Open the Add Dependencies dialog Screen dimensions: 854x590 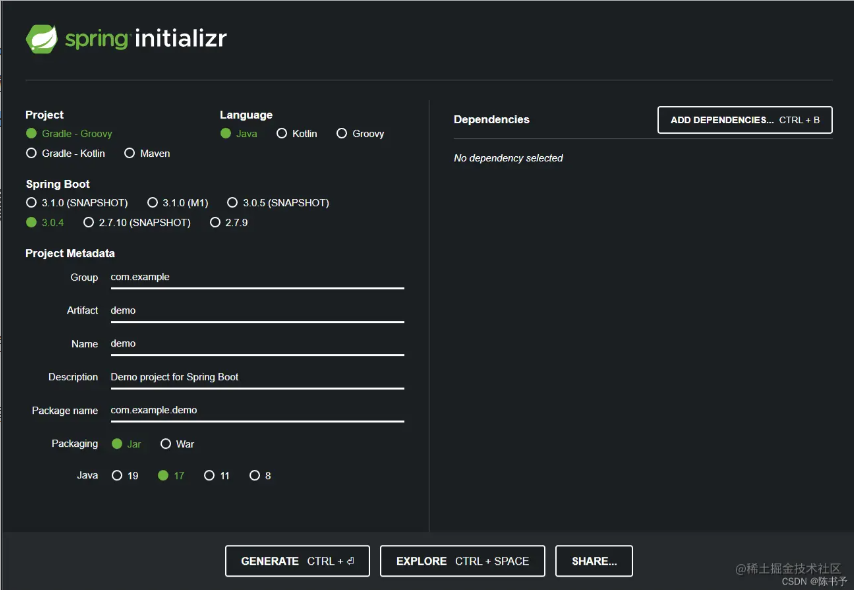[x=745, y=120]
